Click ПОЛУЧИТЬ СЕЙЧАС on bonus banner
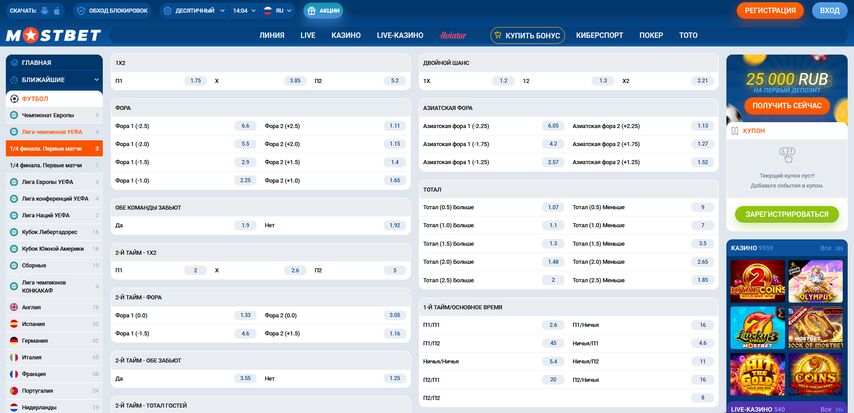 [787, 106]
